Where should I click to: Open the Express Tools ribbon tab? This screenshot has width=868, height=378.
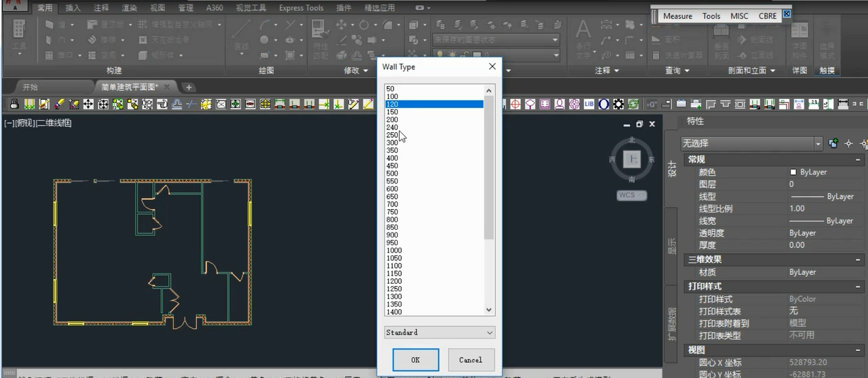tap(301, 8)
